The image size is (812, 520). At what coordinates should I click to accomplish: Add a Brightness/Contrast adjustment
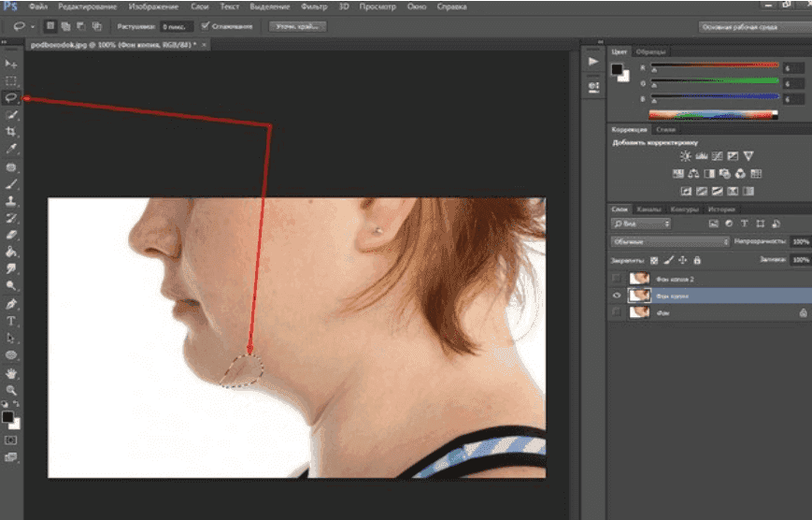click(685, 156)
